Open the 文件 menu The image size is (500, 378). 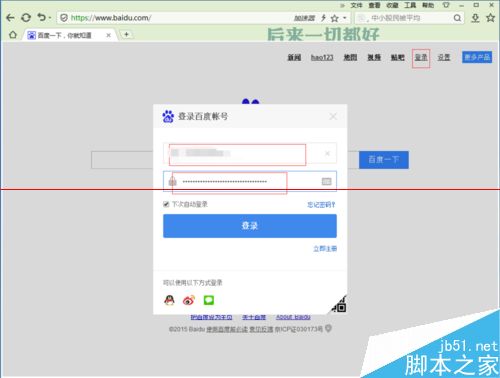click(x=356, y=5)
